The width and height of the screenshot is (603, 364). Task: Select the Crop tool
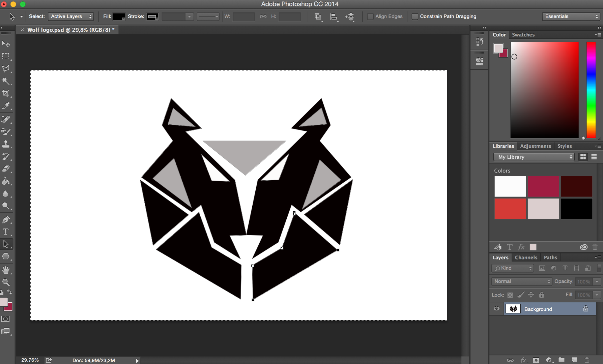coord(6,93)
